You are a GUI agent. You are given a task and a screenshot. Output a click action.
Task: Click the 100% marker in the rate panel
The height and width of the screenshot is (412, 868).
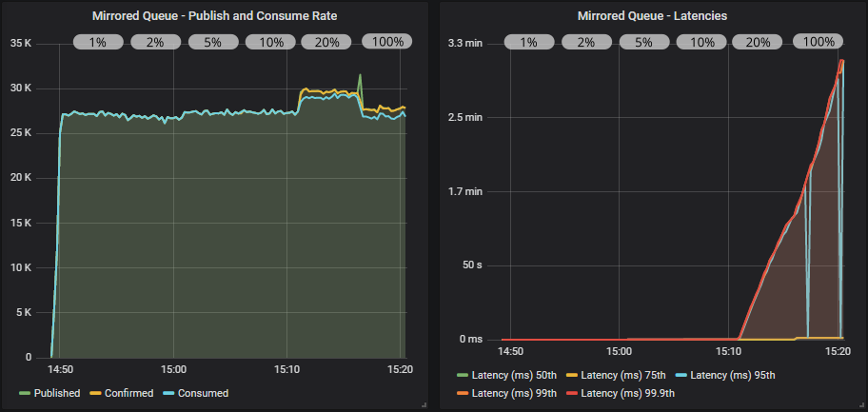[x=387, y=42]
